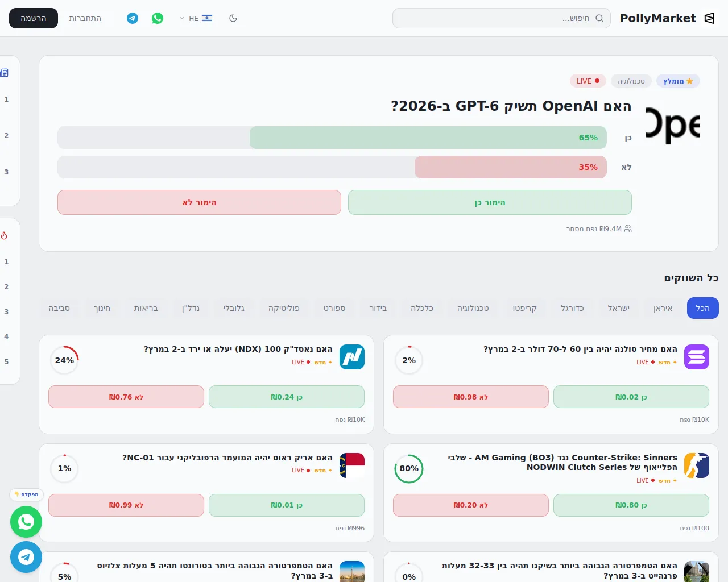Toggle dark mode with the moon icon
728x582 pixels.
click(233, 18)
